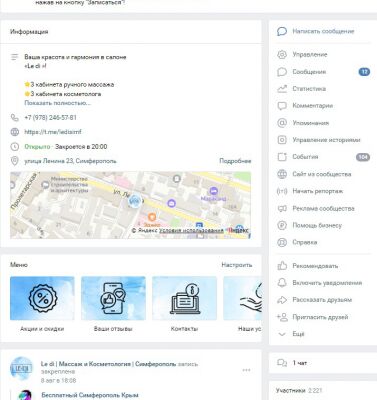Open the https://t.me/ledisimf link
The height and width of the screenshot is (400, 377).
click(53, 132)
